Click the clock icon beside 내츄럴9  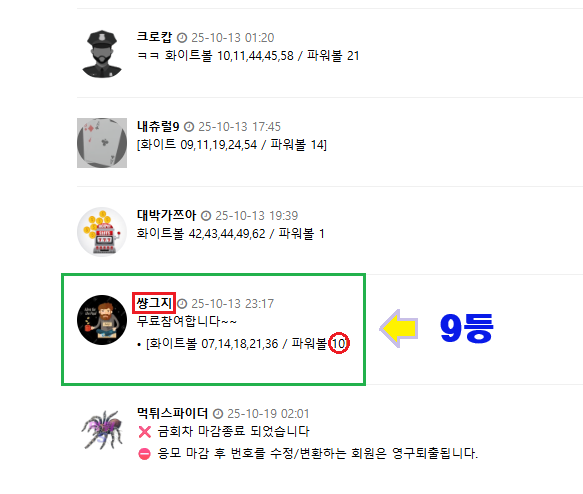pyautogui.click(x=189, y=127)
